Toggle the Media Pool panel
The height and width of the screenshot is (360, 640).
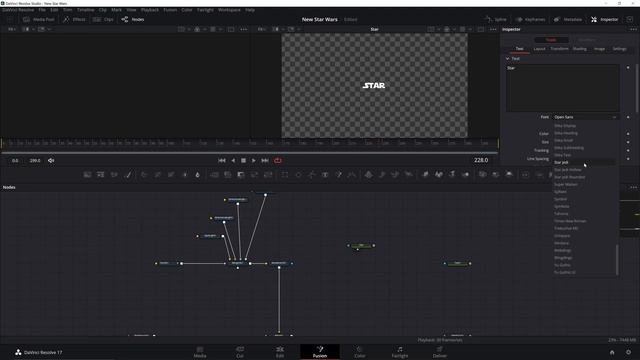pos(38,19)
